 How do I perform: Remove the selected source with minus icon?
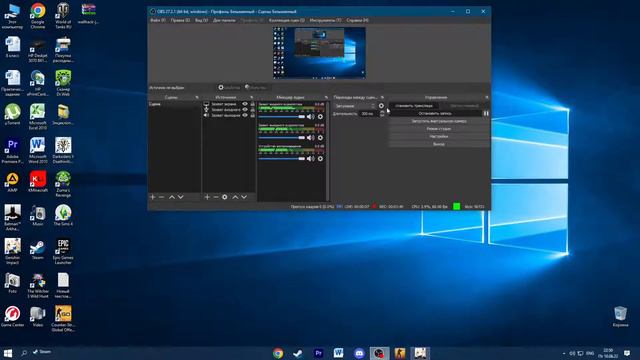[x=216, y=197]
